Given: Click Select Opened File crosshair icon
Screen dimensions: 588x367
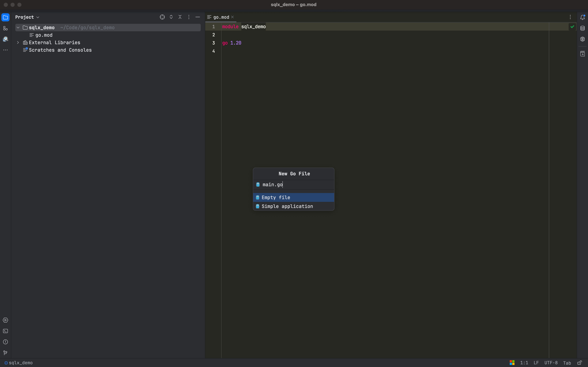Looking at the screenshot, I should tap(162, 17).
